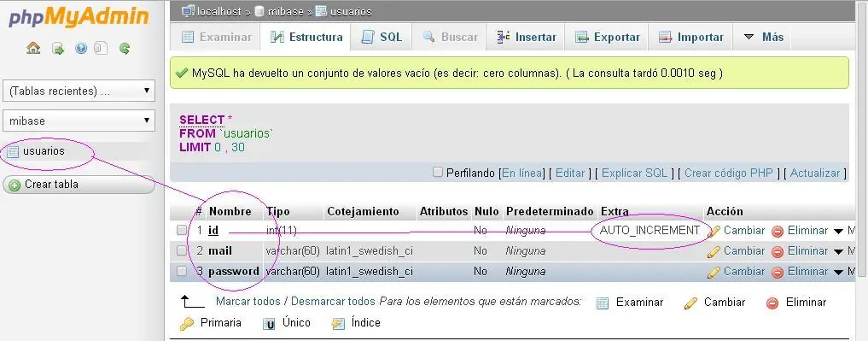Screen dimensions: 868x341
Task: Click the Editar query link
Action: [570, 173]
